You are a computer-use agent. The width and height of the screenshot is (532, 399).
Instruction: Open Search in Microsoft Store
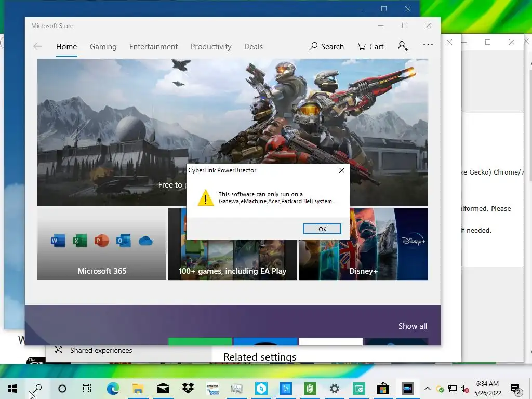326,46
